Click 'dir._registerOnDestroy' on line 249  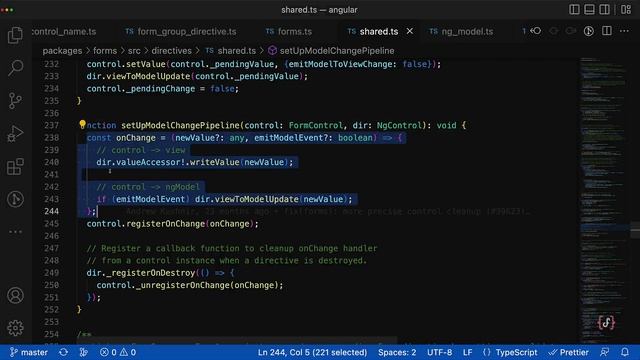click(x=141, y=273)
